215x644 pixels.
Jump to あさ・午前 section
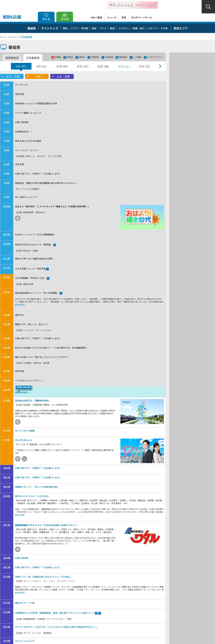coord(12,77)
